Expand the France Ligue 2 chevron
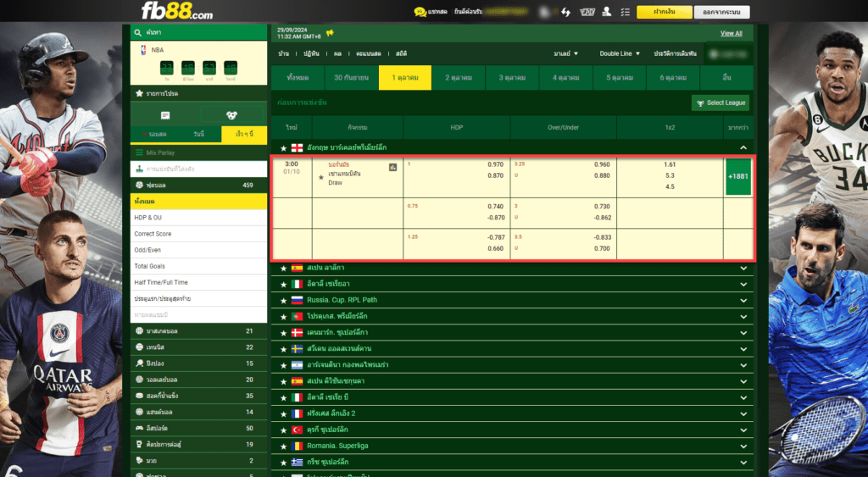 pos(743,414)
